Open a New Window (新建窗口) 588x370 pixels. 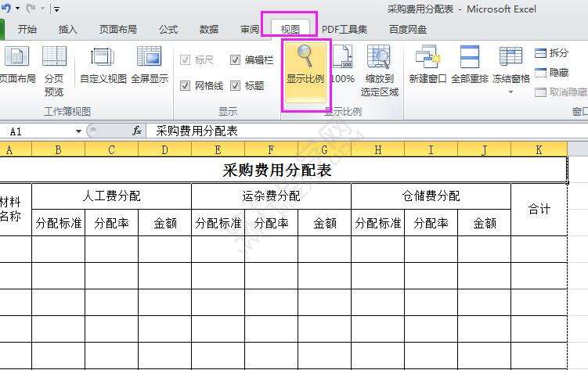tap(427, 65)
